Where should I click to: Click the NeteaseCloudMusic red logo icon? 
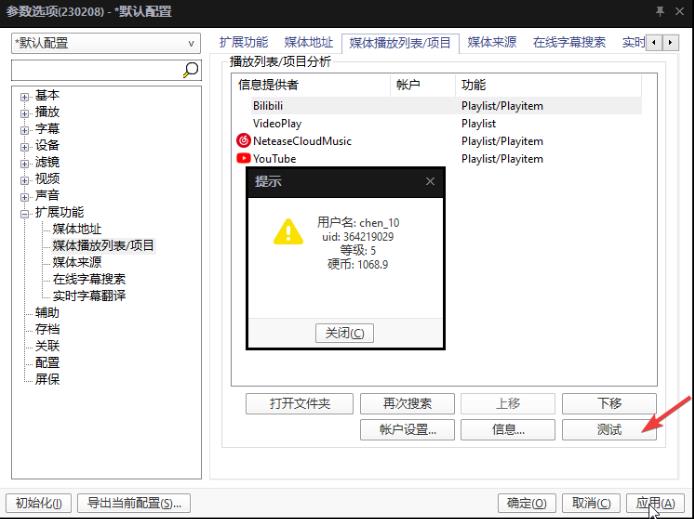pyautogui.click(x=243, y=141)
